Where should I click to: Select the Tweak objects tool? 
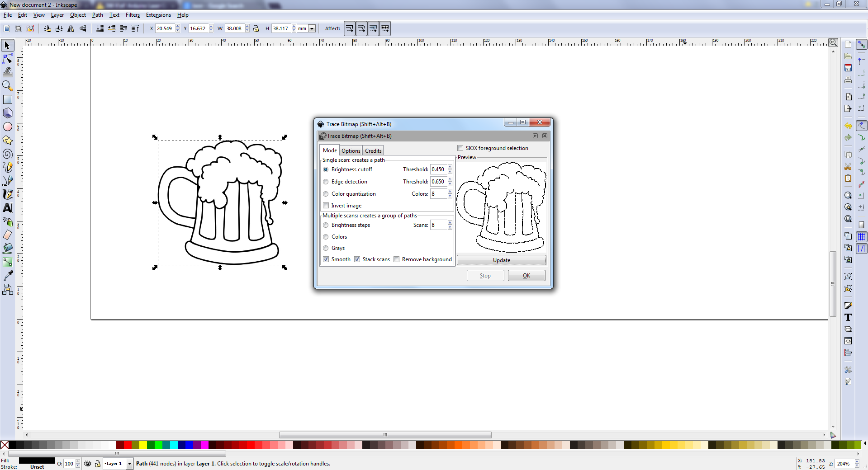(x=8, y=72)
